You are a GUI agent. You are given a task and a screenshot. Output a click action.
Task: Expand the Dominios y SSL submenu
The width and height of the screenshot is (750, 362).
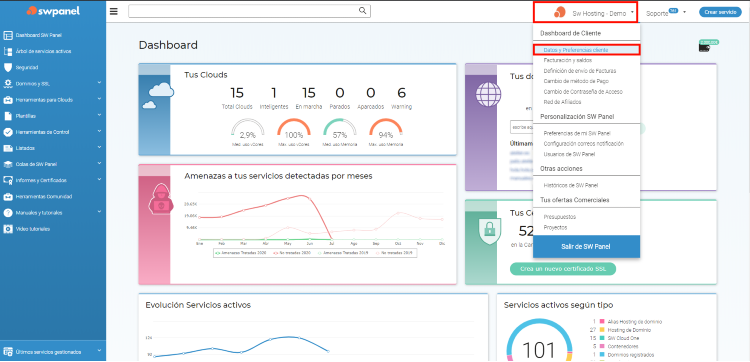(99, 82)
